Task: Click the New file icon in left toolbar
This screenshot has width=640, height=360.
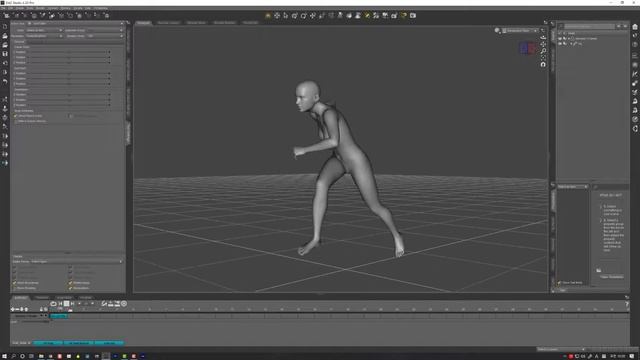Action: [x=5, y=27]
